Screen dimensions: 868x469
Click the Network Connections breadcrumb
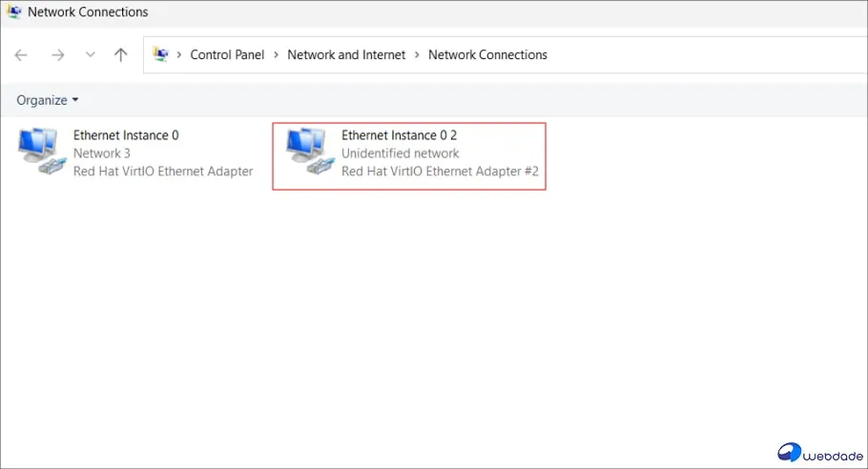point(487,55)
